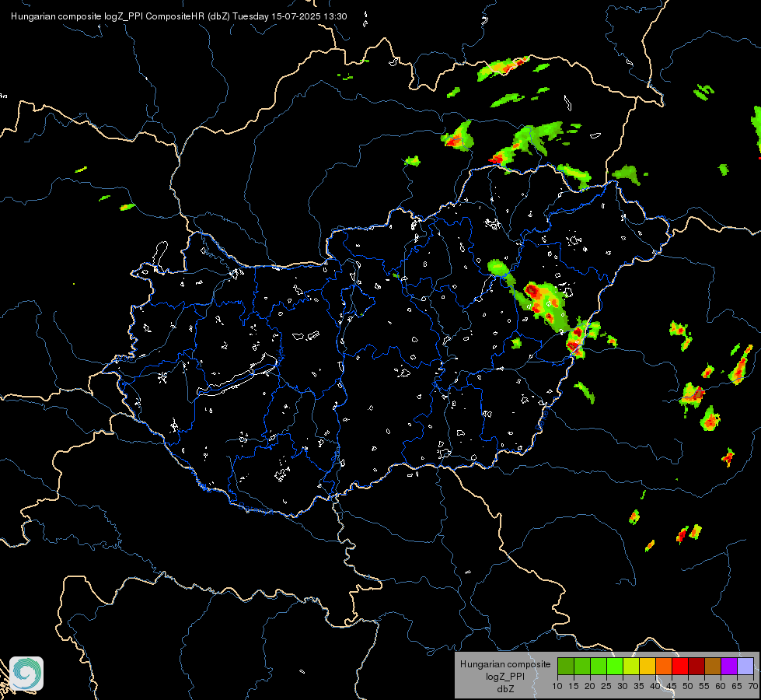This screenshot has height=700, width=761.
Task: Click the '55' scale value in the legend
Action: [704, 686]
